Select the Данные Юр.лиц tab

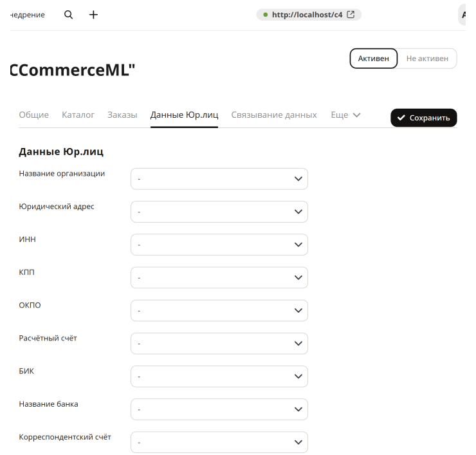pos(184,115)
